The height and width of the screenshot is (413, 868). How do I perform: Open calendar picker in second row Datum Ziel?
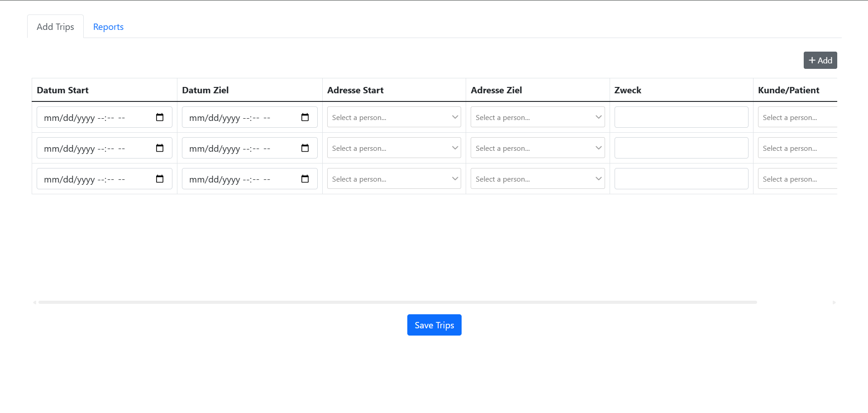tap(305, 148)
